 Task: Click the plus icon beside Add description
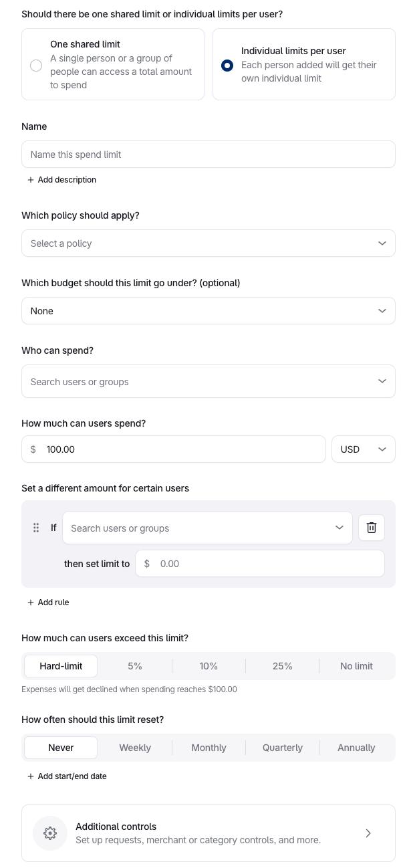pyautogui.click(x=31, y=180)
